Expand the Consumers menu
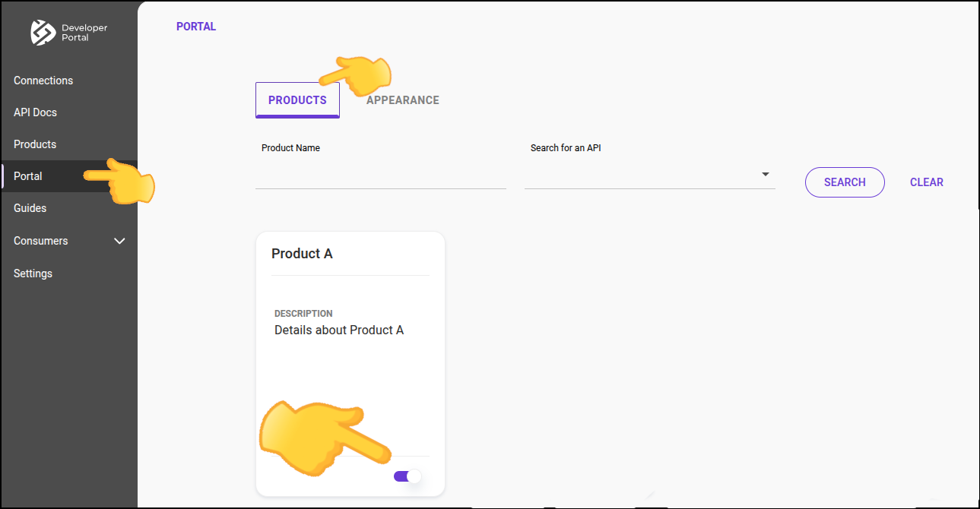The height and width of the screenshot is (509, 980). (x=40, y=241)
